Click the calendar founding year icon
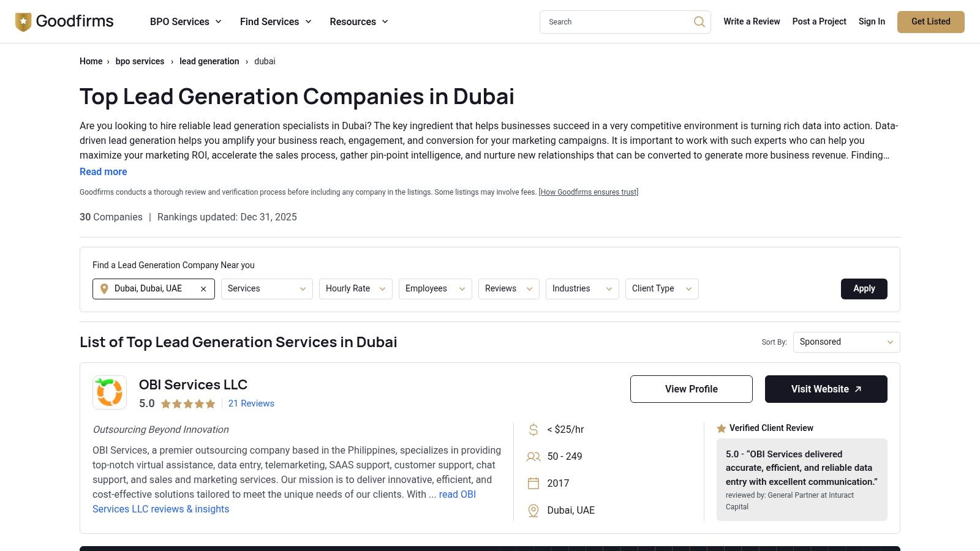Screen dimensions: 980x551 click(532, 483)
